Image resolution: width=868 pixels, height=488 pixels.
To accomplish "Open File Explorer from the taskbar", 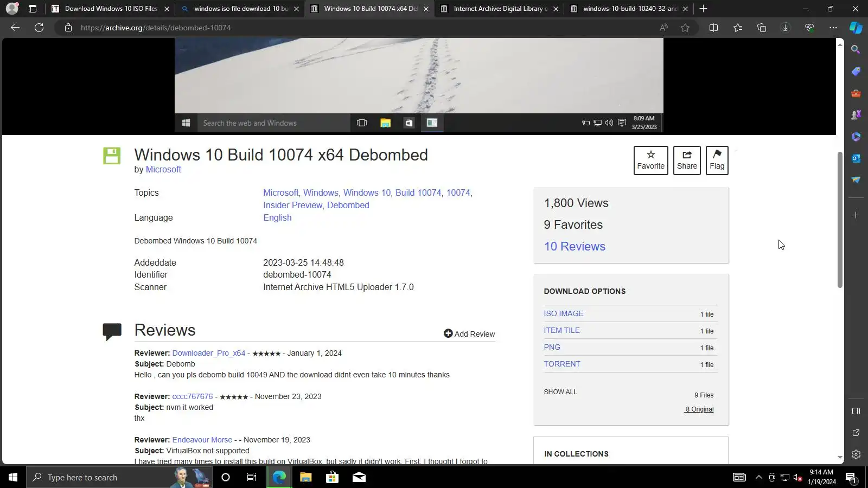I will [305, 477].
